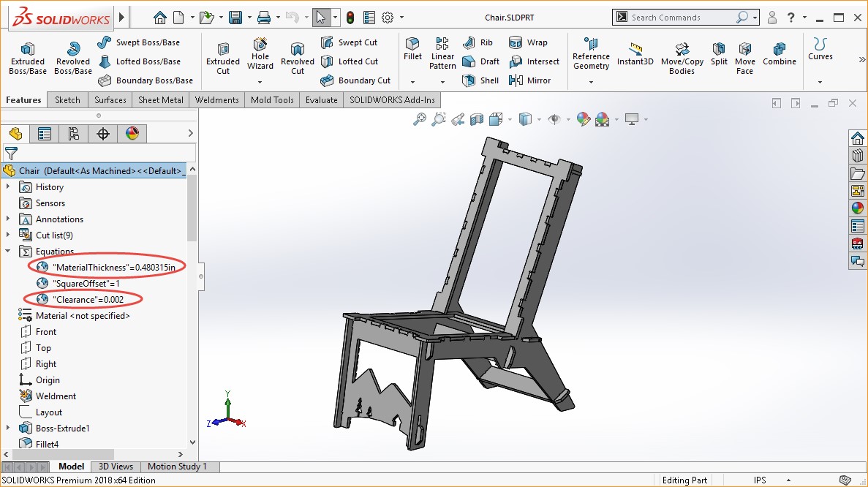Select the Extruded Boss/Base tool
This screenshot has width=868, height=487.
point(28,58)
